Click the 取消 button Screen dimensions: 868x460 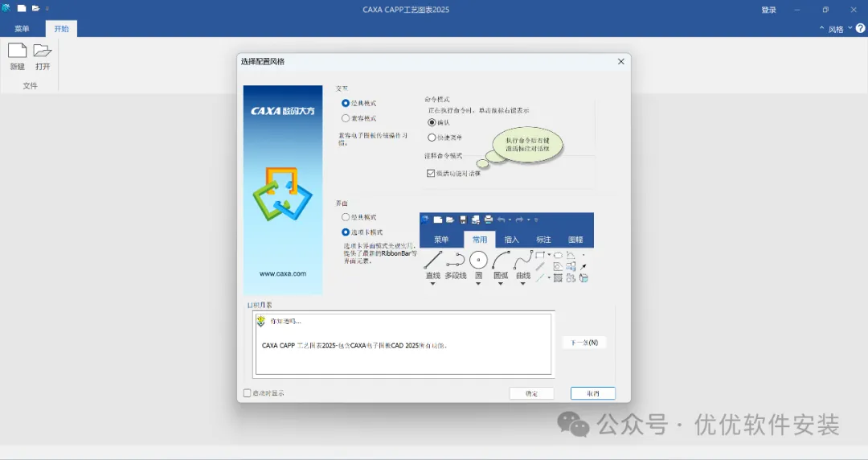593,393
